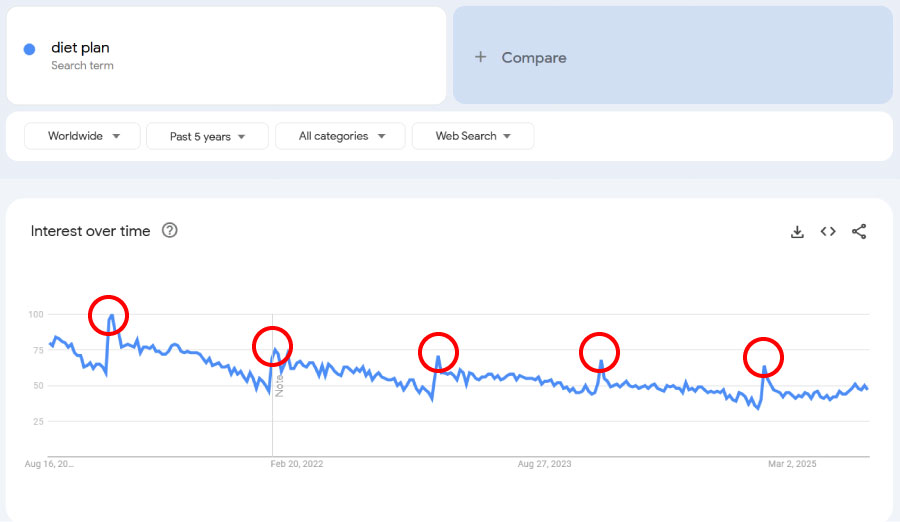The height and width of the screenshot is (522, 900).
Task: Expand the Web Search type dropdown
Action: click(x=473, y=136)
